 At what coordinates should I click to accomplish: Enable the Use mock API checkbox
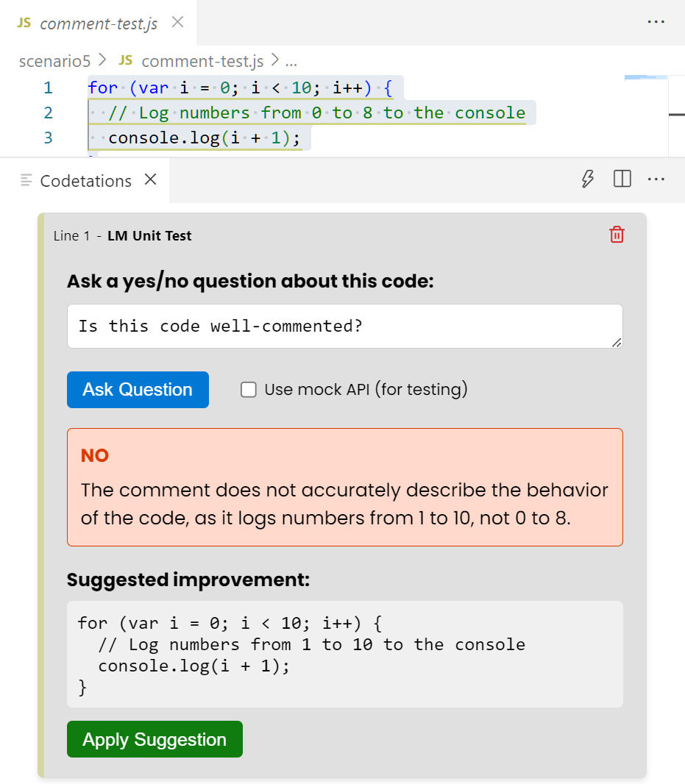[249, 390]
